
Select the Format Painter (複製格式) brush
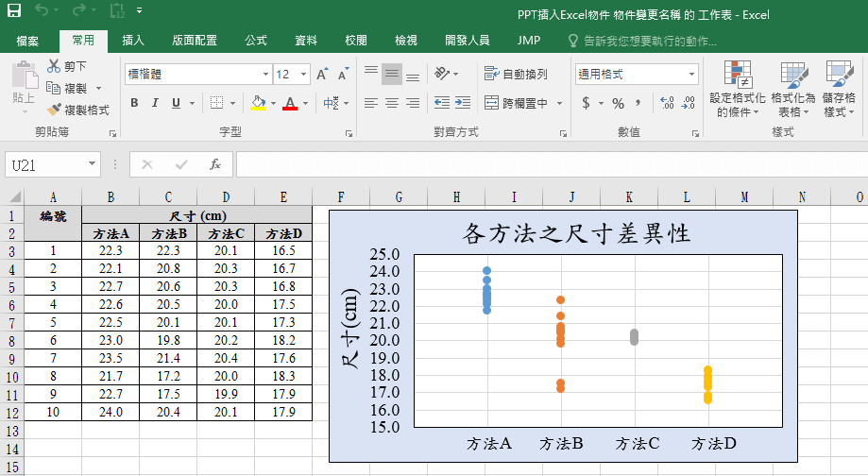click(x=78, y=110)
